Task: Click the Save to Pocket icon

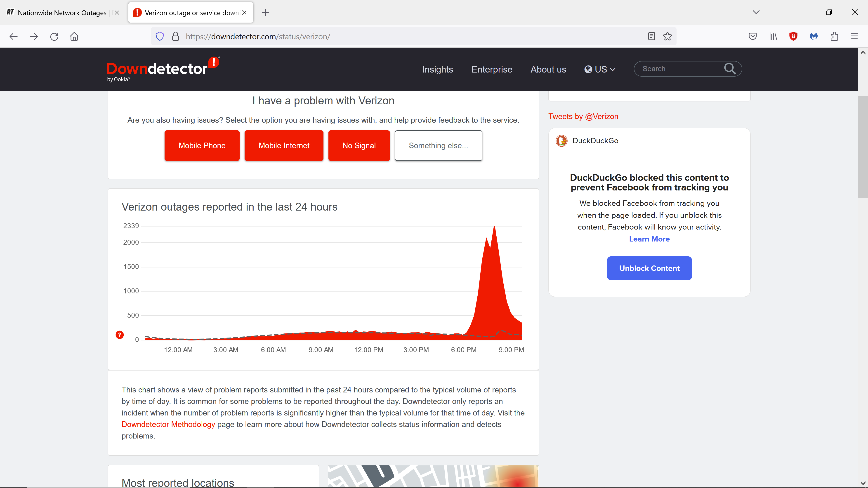Action: pyautogui.click(x=752, y=36)
